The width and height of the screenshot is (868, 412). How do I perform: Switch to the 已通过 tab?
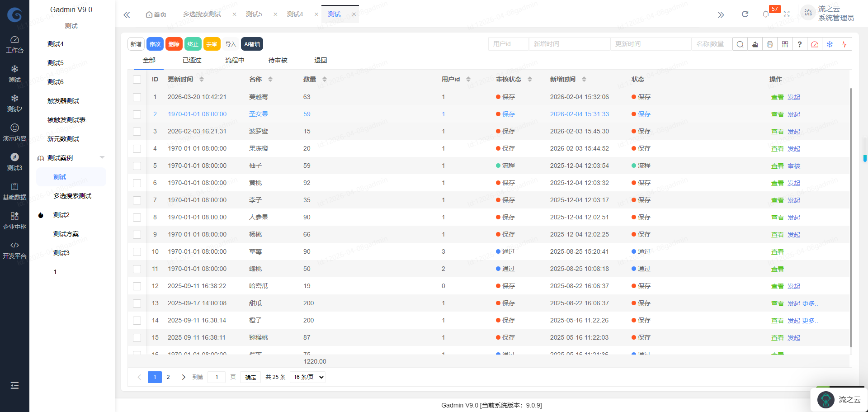tap(192, 60)
